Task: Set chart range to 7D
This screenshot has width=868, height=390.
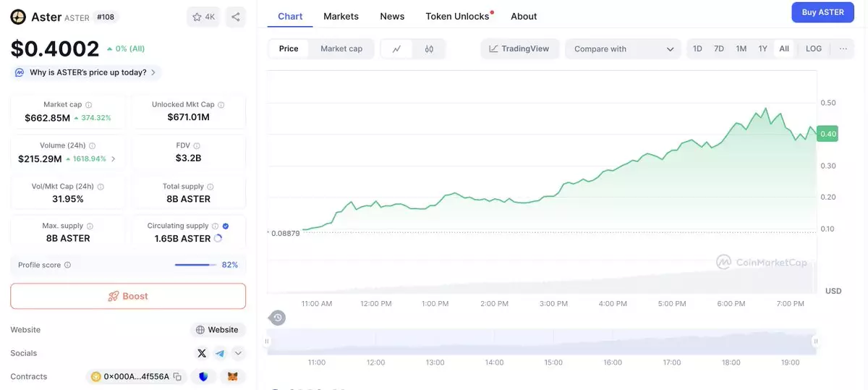Action: click(x=719, y=48)
